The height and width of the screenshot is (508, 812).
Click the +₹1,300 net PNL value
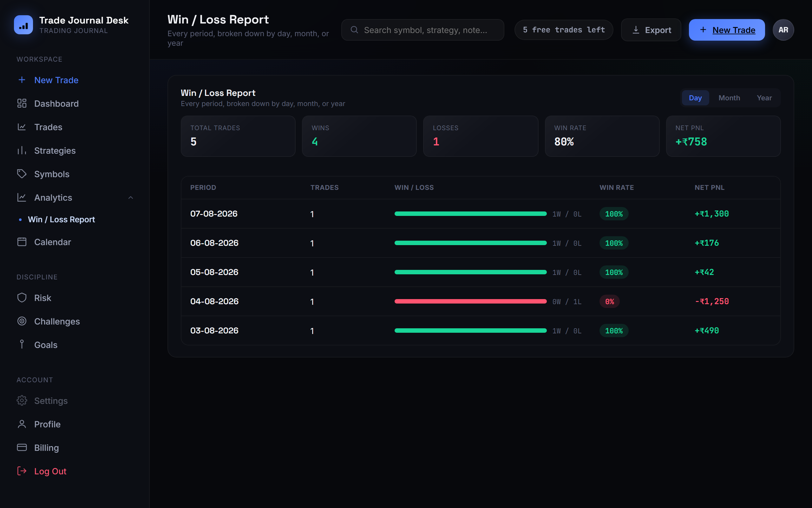click(x=711, y=214)
